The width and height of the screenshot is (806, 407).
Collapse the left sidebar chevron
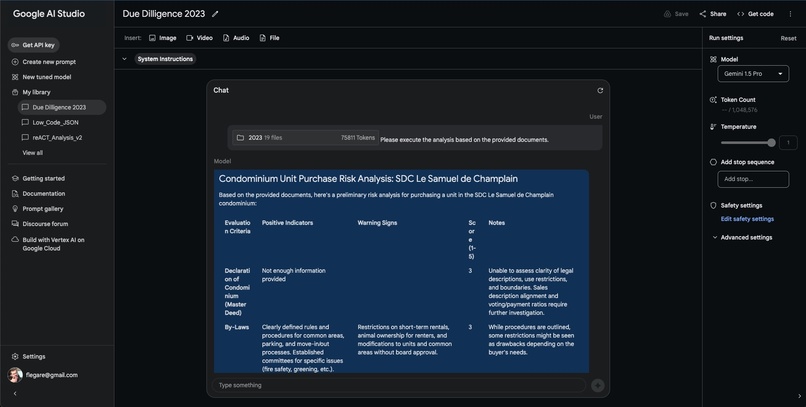(x=14, y=394)
